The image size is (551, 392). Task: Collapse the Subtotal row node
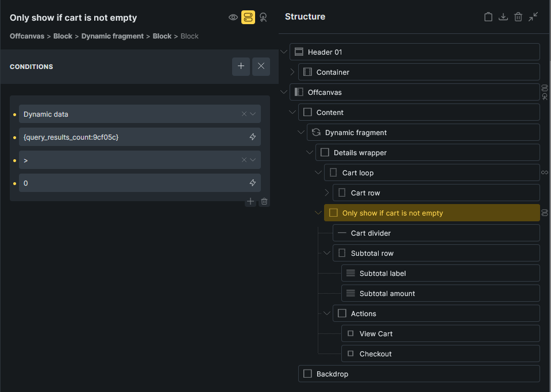pos(327,253)
